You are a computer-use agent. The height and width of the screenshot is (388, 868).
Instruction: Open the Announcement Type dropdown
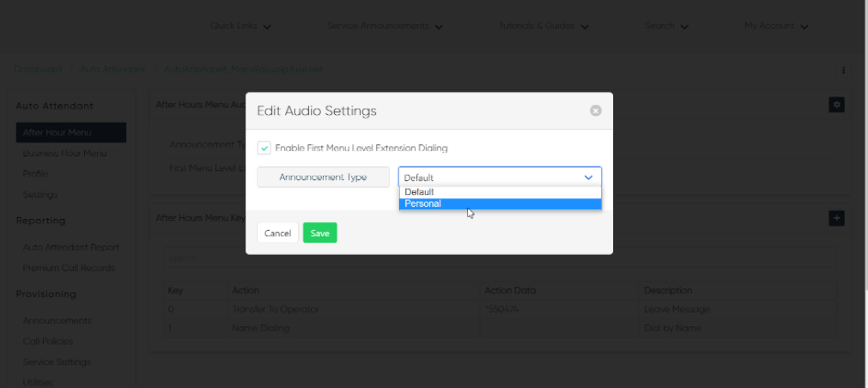click(x=500, y=177)
